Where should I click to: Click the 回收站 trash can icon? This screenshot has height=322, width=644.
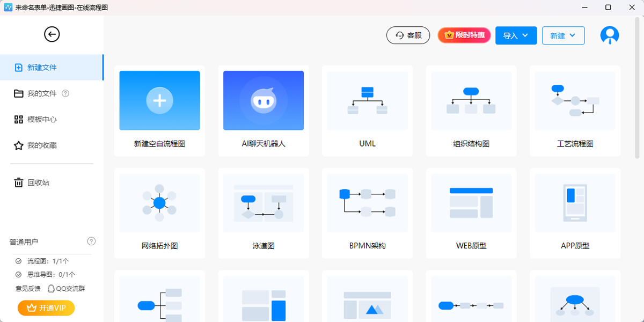click(19, 182)
